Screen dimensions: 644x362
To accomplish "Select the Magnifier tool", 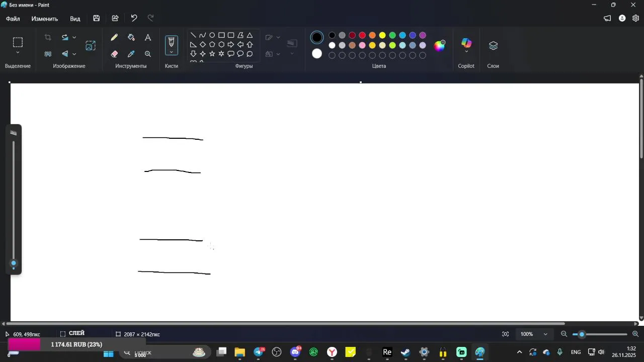I will tap(148, 54).
